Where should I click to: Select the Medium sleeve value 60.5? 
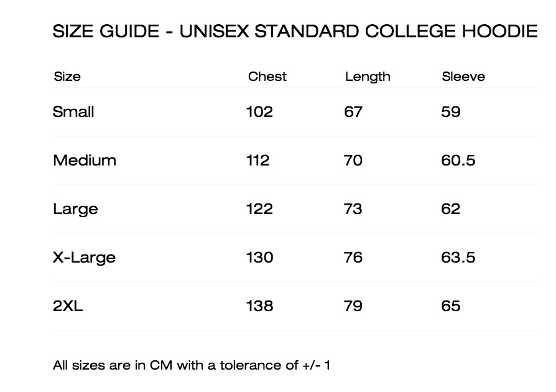458,161
